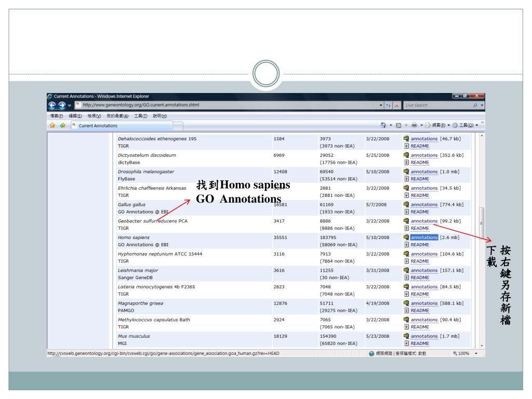Click the page scrollbar down arrow

482,345
